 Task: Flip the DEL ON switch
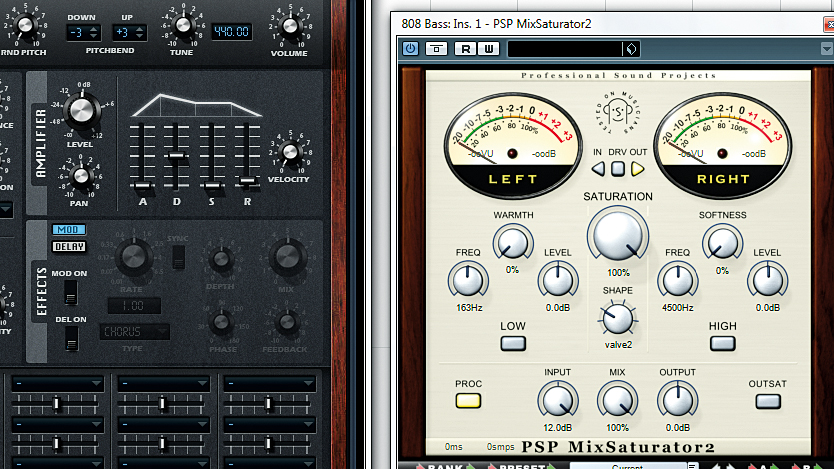click(71, 338)
